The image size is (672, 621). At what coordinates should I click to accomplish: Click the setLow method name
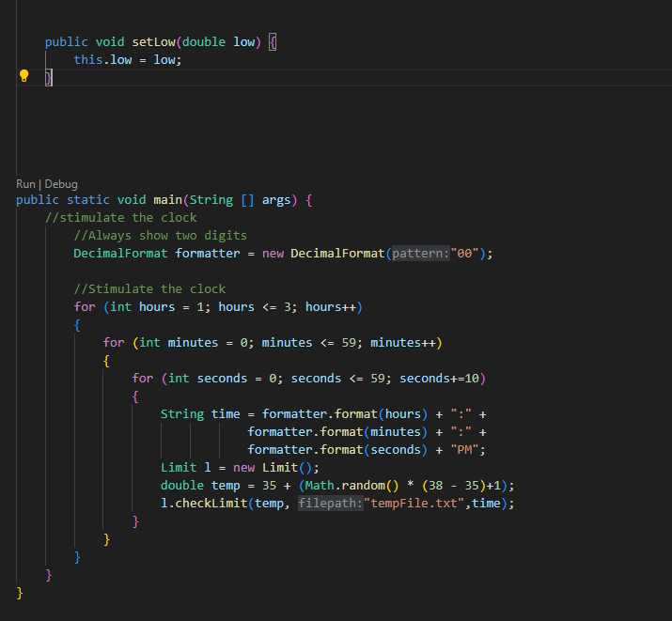pos(153,42)
